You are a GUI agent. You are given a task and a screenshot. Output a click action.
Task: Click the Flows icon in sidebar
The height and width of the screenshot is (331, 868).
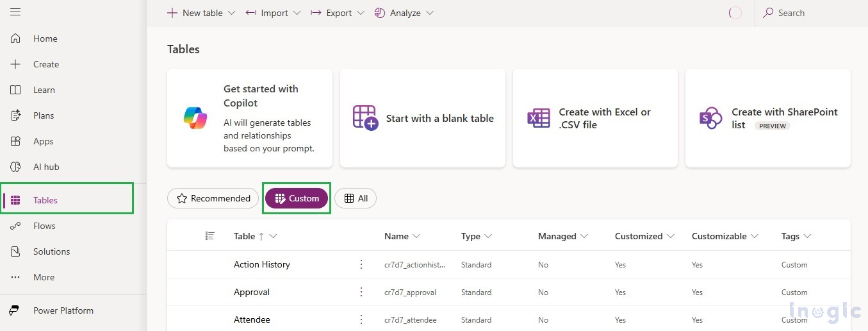coord(16,226)
